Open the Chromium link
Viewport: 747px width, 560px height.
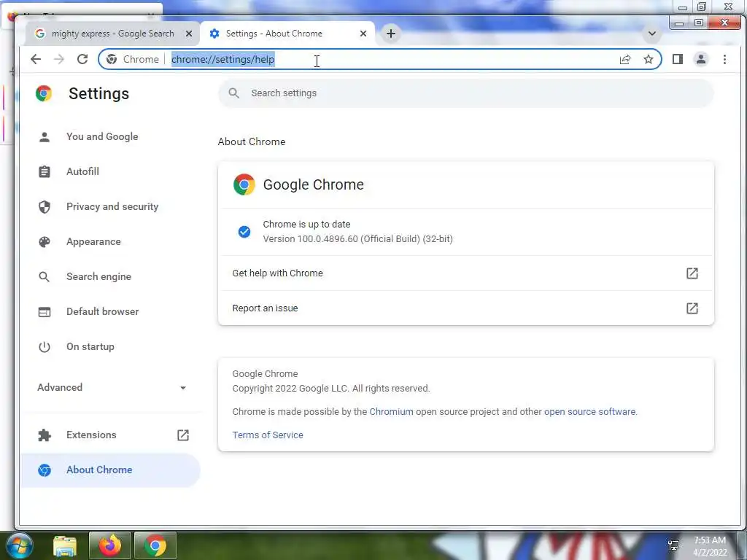coord(391,412)
